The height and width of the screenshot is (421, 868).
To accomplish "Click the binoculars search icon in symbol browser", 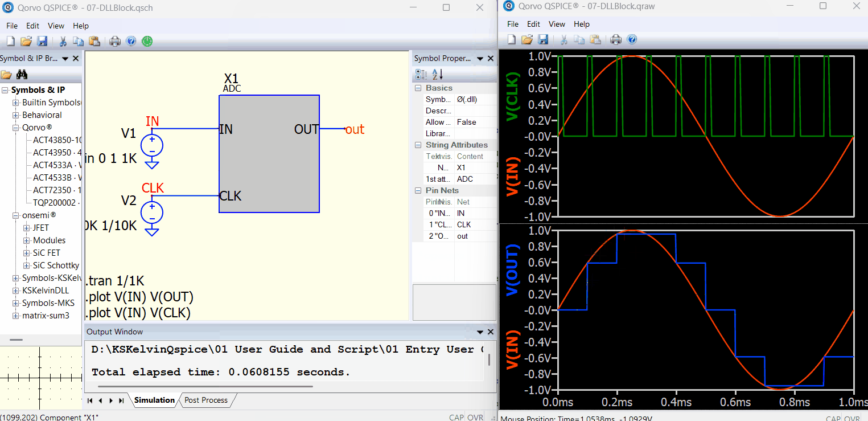I will pos(22,75).
